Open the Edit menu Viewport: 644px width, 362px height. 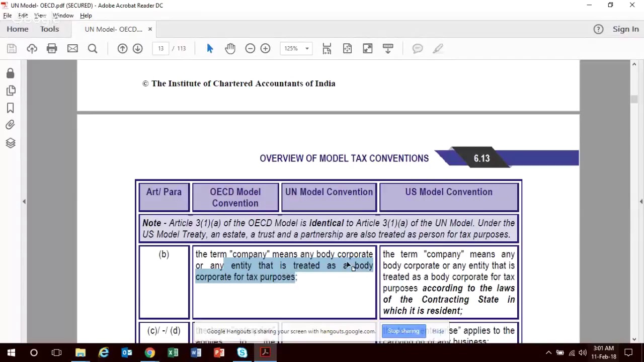coord(23,16)
